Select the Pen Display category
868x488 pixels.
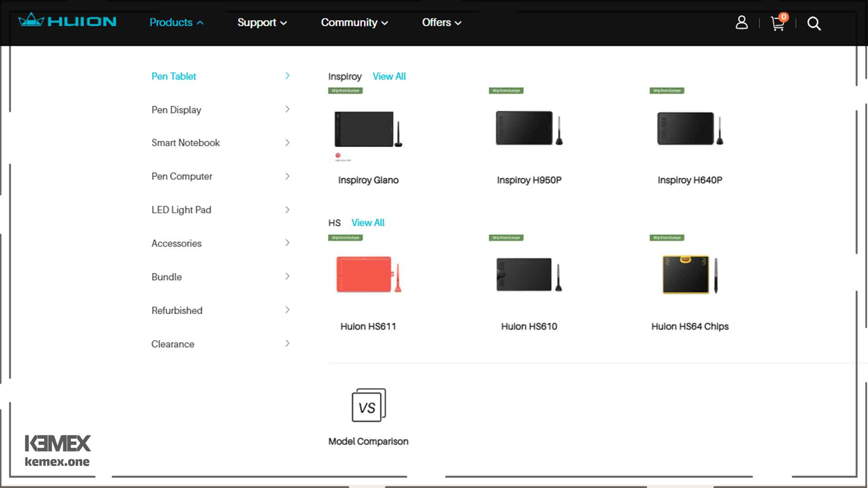click(176, 110)
